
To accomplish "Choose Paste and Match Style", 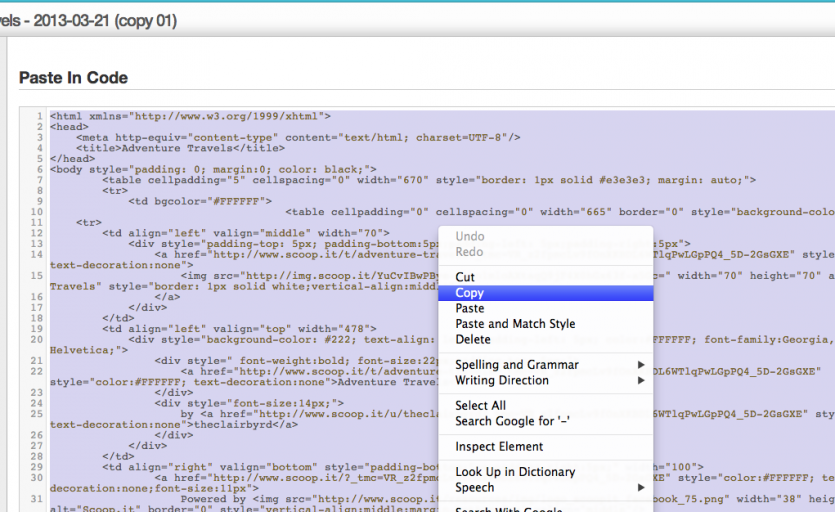I will [515, 324].
